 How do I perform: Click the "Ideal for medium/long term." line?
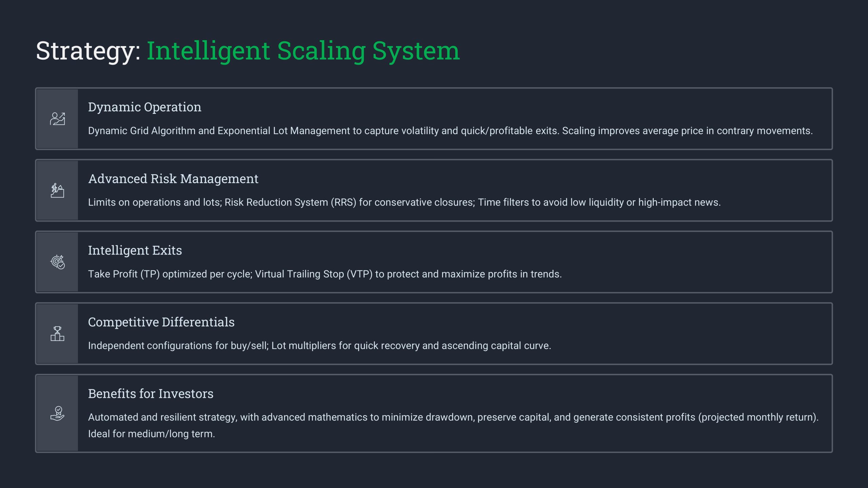(151, 434)
